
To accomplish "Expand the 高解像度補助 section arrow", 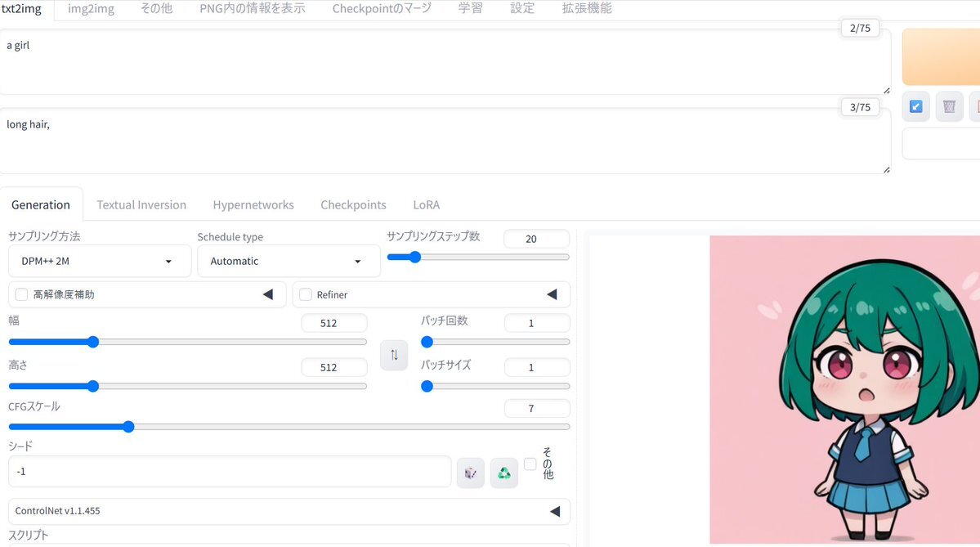I will [268, 294].
